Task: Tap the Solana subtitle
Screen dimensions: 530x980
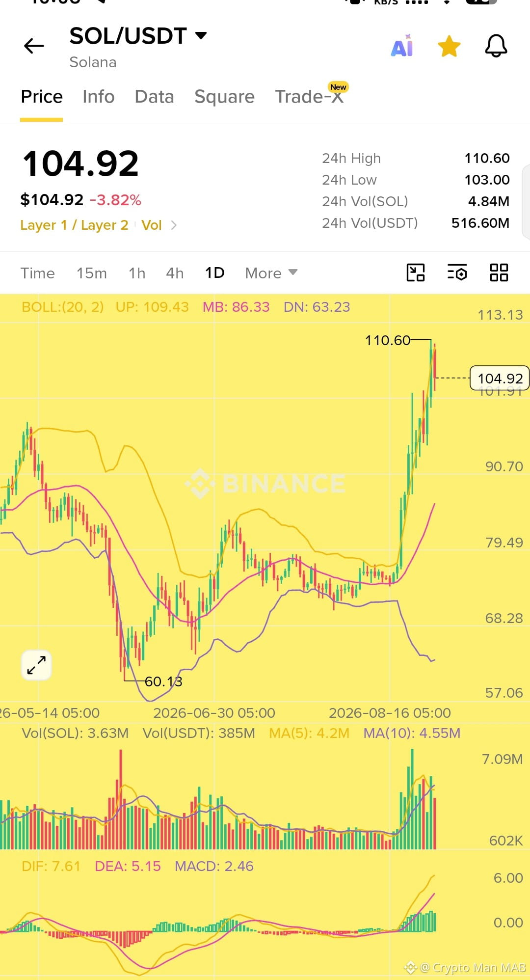Action: (x=93, y=62)
